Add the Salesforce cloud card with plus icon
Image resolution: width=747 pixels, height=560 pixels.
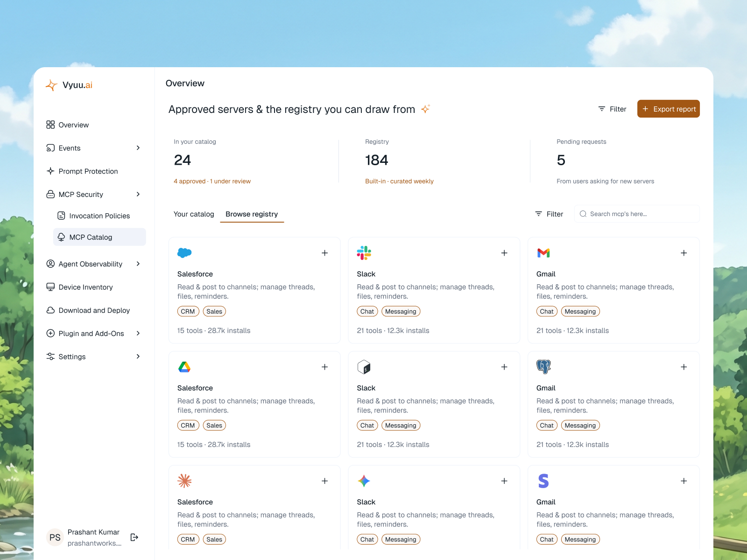pos(325,253)
